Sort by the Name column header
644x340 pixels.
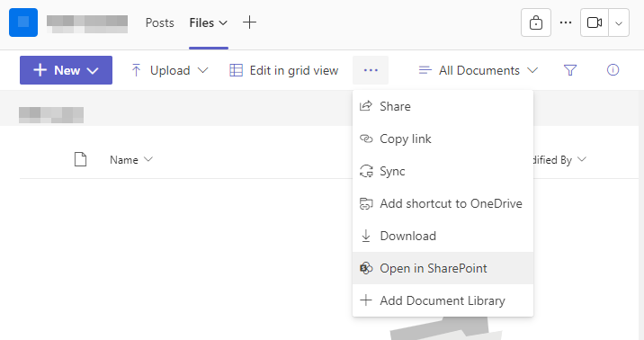(131, 160)
